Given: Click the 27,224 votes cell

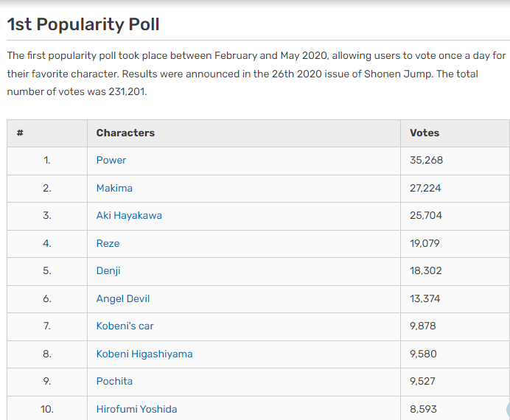Looking at the screenshot, I should coord(425,188).
